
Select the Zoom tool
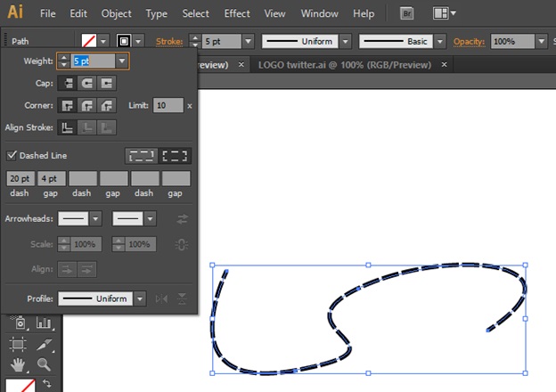43,364
